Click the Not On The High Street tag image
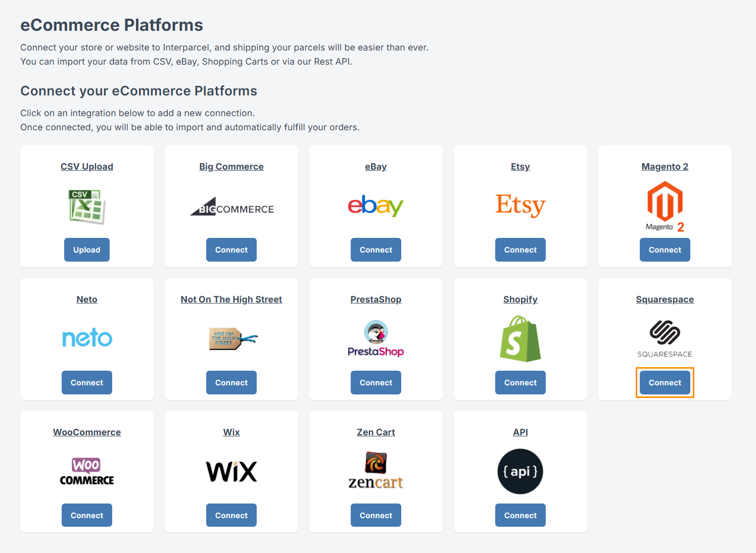The height and width of the screenshot is (553, 756). pyautogui.click(x=231, y=338)
